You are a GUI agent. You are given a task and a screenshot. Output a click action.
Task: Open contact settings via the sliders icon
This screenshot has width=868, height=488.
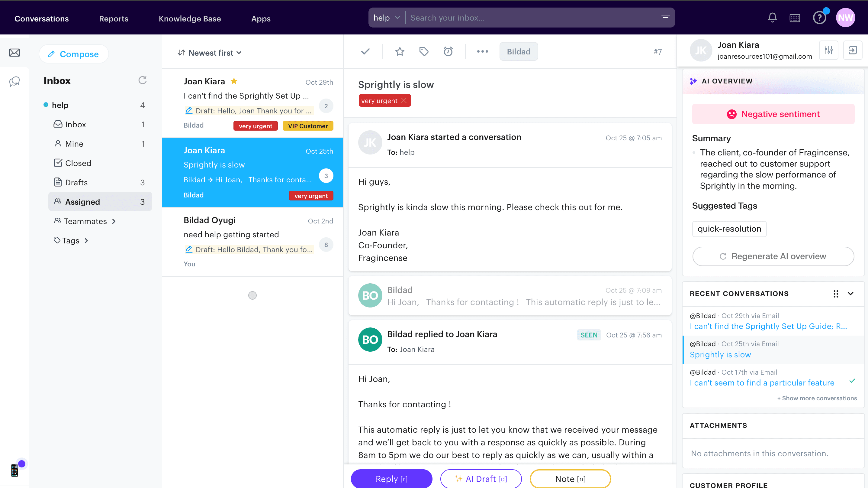point(828,50)
